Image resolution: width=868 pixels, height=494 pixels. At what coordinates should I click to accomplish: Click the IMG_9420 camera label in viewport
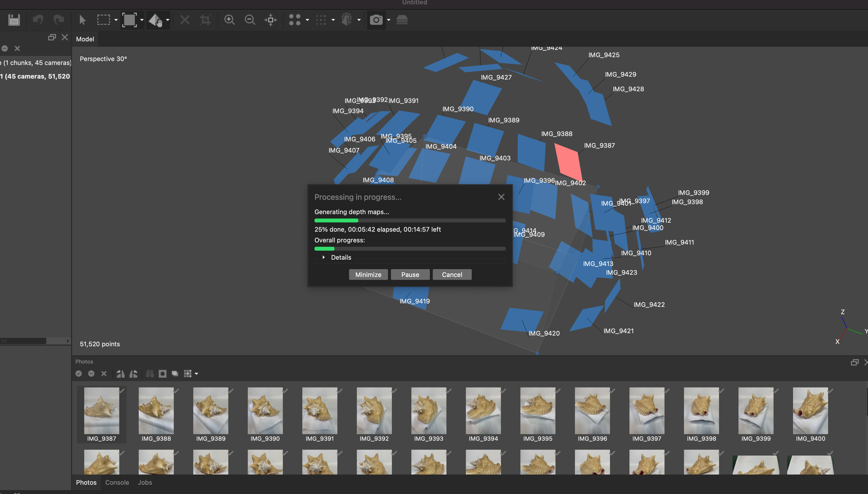coord(544,334)
